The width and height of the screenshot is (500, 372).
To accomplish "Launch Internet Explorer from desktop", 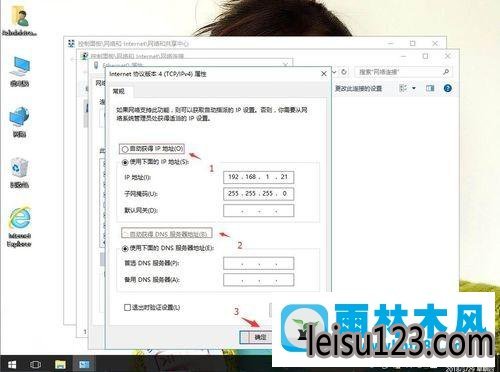I will (x=19, y=227).
